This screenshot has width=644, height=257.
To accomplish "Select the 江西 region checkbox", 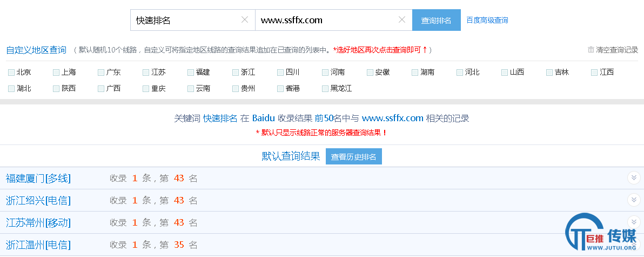I will (594, 73).
